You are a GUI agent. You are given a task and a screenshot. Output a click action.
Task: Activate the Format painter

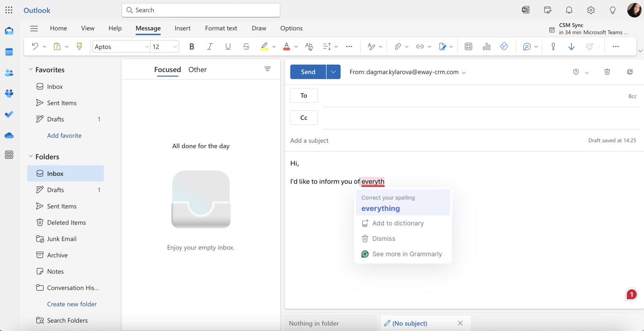point(79,46)
